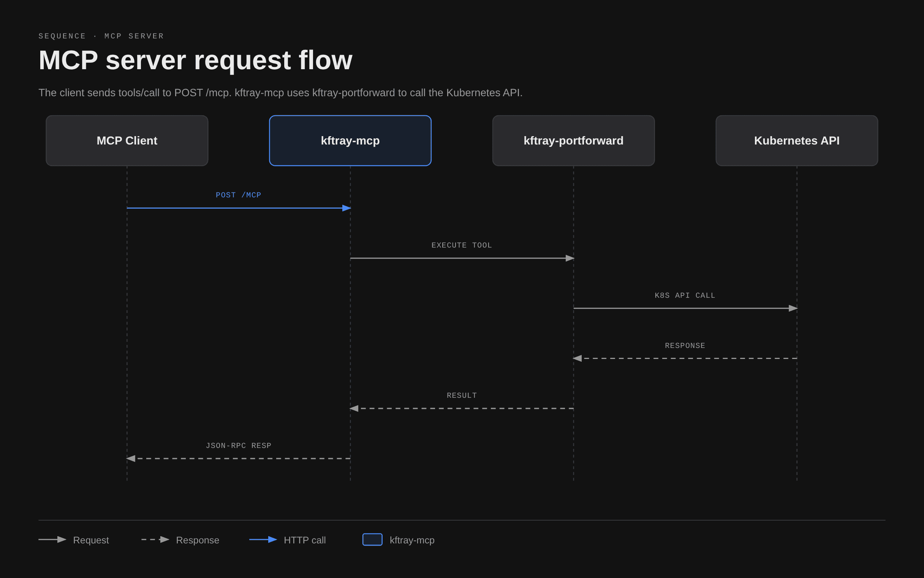This screenshot has width=924, height=578.
Task: Click the POST /MCP arrow label
Action: (x=238, y=195)
